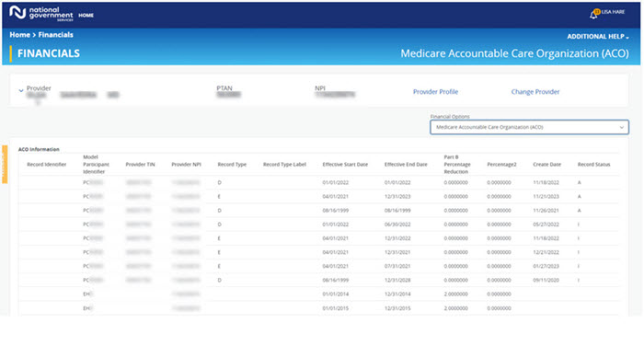Click the create date 01/27/2023
644x346 pixels.
546,266
